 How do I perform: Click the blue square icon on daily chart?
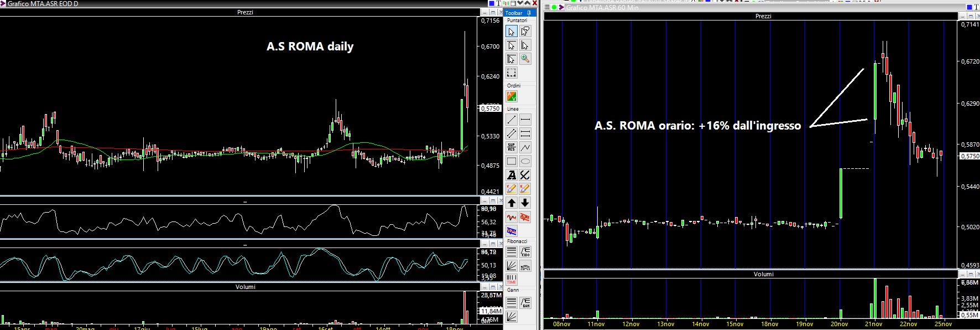coord(492,3)
